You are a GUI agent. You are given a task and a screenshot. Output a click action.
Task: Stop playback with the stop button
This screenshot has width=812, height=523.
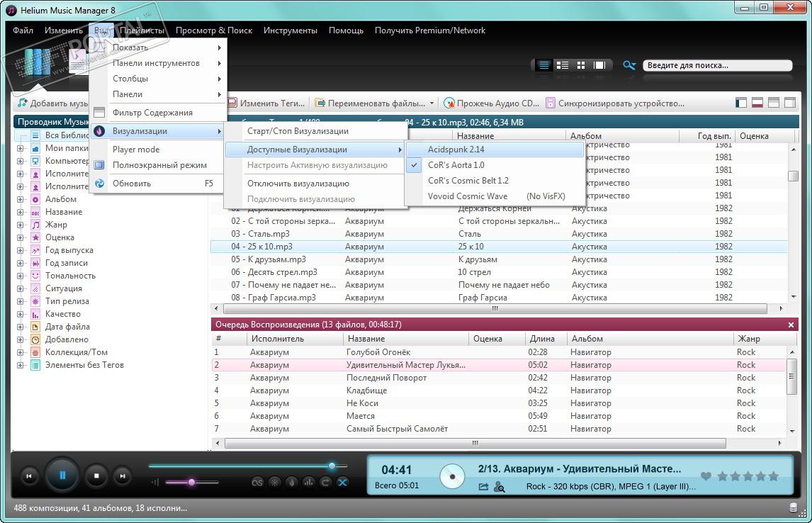[x=96, y=476]
